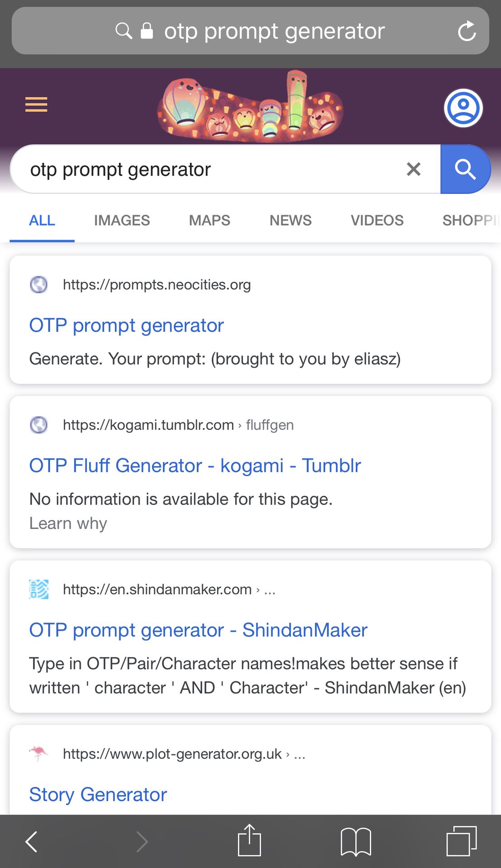This screenshot has height=868, width=501.
Task: Tap the Safari address bar field
Action: click(250, 31)
